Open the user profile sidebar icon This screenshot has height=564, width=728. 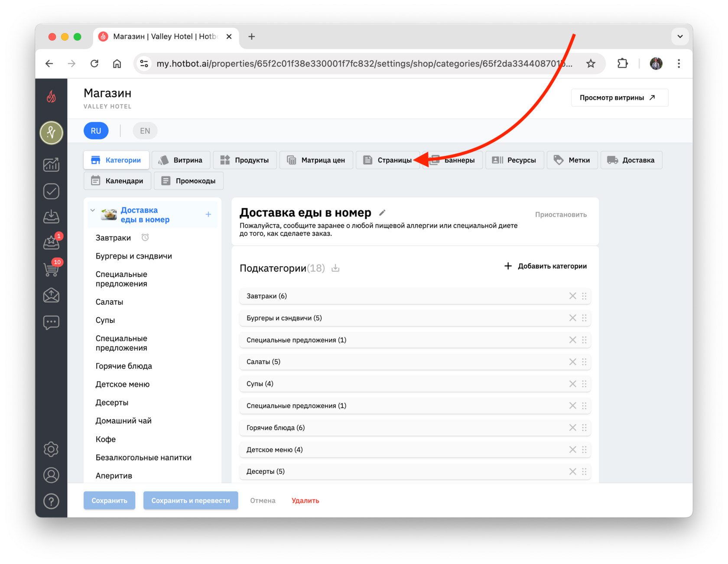point(51,475)
